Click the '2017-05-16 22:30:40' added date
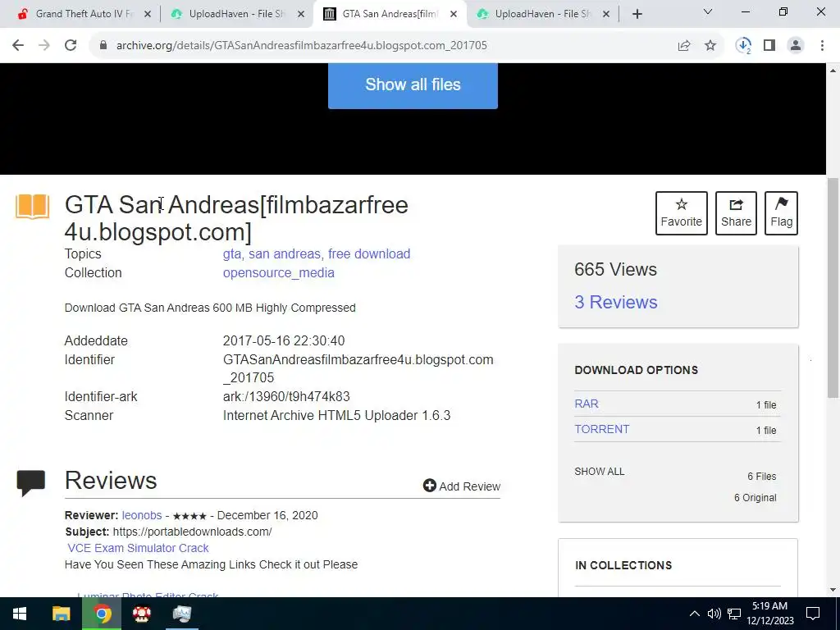Image resolution: width=840 pixels, height=630 pixels. pos(283,340)
